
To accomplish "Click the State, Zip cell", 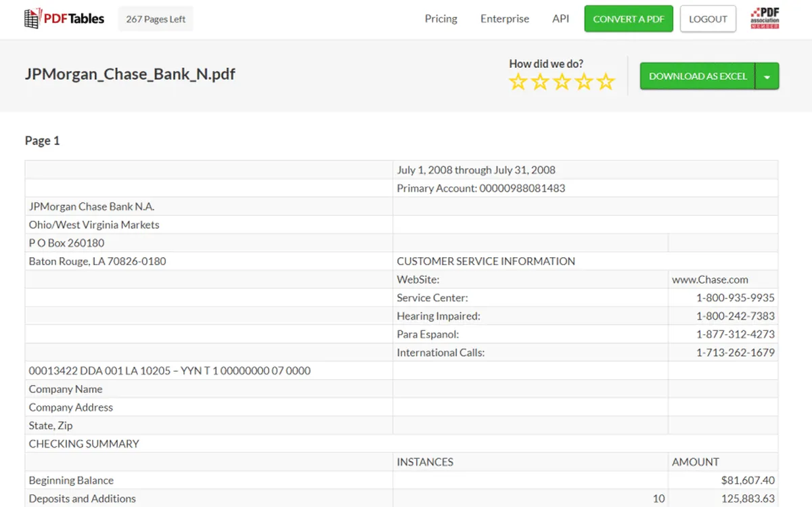I will (x=209, y=426).
